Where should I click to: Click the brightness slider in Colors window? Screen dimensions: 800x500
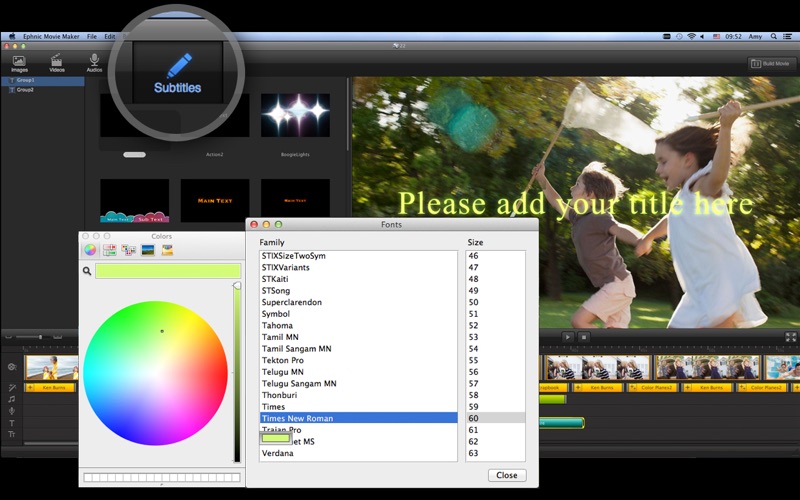point(237,372)
